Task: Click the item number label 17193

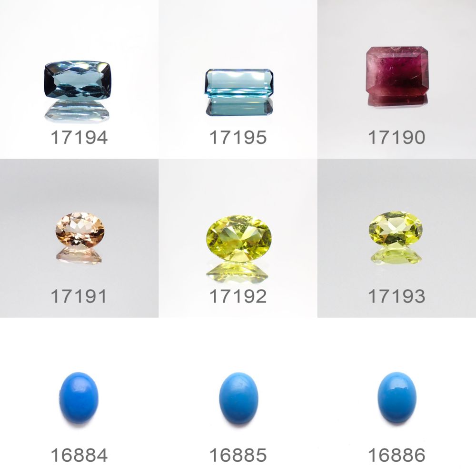Action: tap(397, 296)
